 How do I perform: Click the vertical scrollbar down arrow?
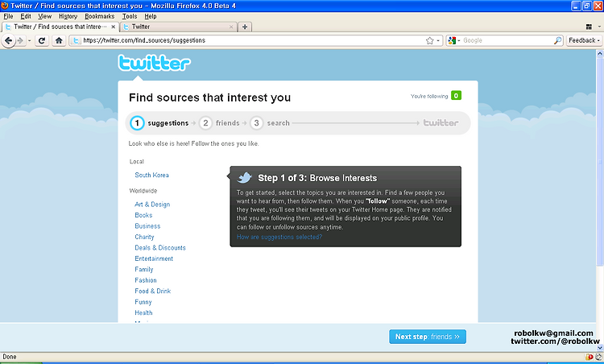[x=600, y=348]
